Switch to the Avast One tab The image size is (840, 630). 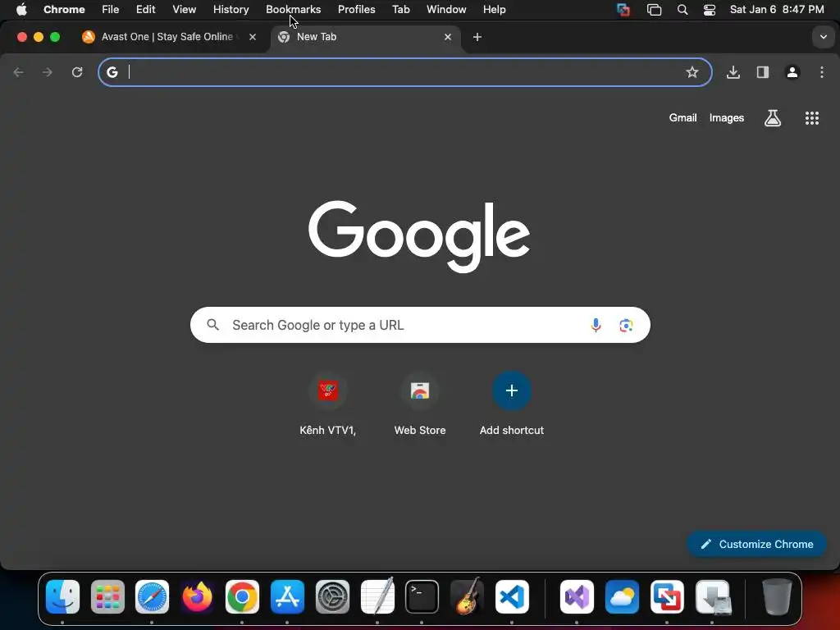coord(171,37)
